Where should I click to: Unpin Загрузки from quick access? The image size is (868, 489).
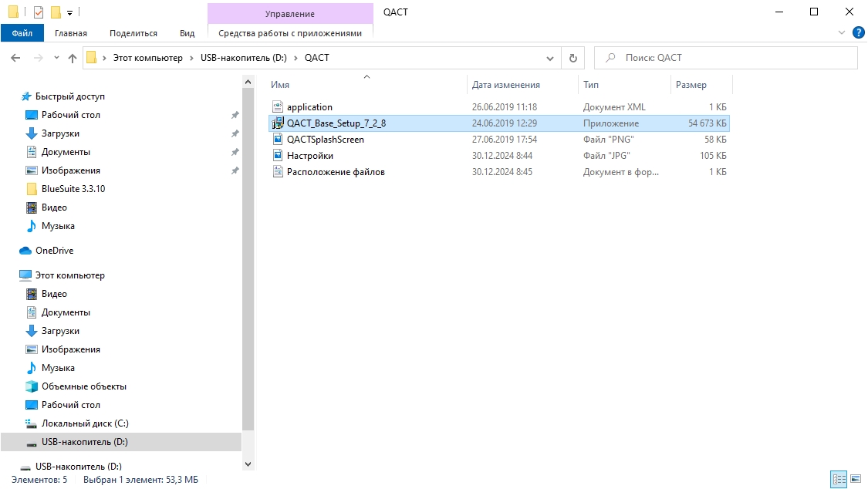point(235,133)
